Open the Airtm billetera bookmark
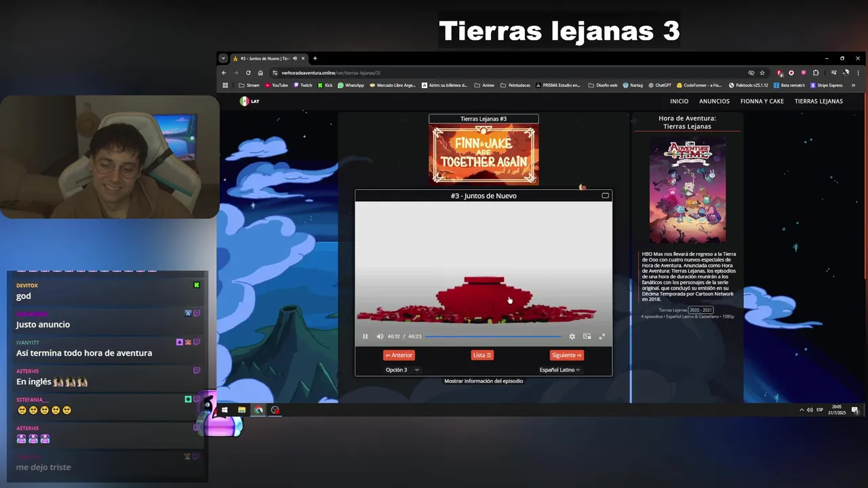This screenshot has width=868, height=488. click(x=445, y=85)
